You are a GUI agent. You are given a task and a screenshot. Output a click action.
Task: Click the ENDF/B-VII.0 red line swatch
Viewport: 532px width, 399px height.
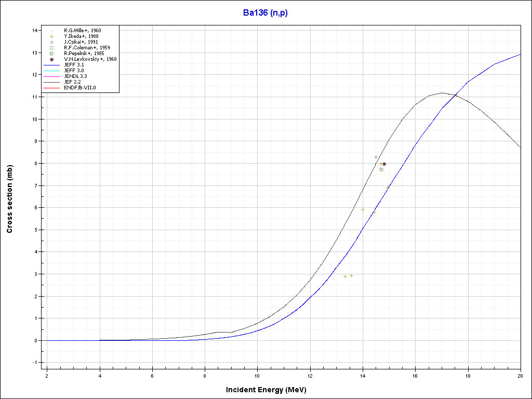pyautogui.click(x=52, y=88)
